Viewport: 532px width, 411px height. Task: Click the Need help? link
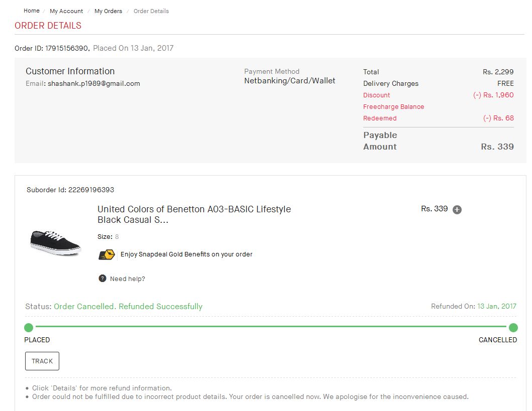click(127, 279)
